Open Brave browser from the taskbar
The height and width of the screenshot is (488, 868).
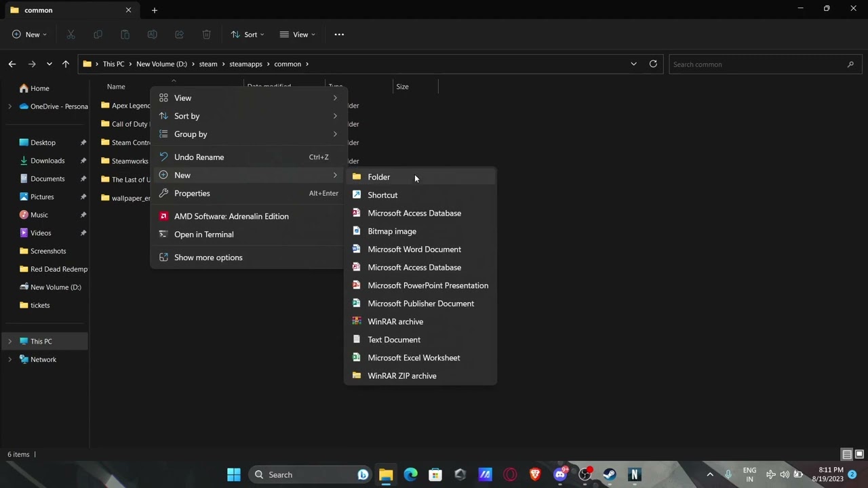(535, 474)
